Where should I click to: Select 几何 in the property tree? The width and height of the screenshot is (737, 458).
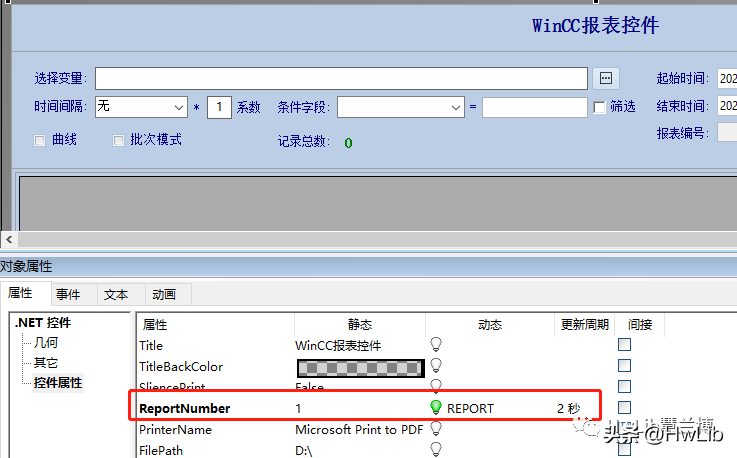click(46, 343)
